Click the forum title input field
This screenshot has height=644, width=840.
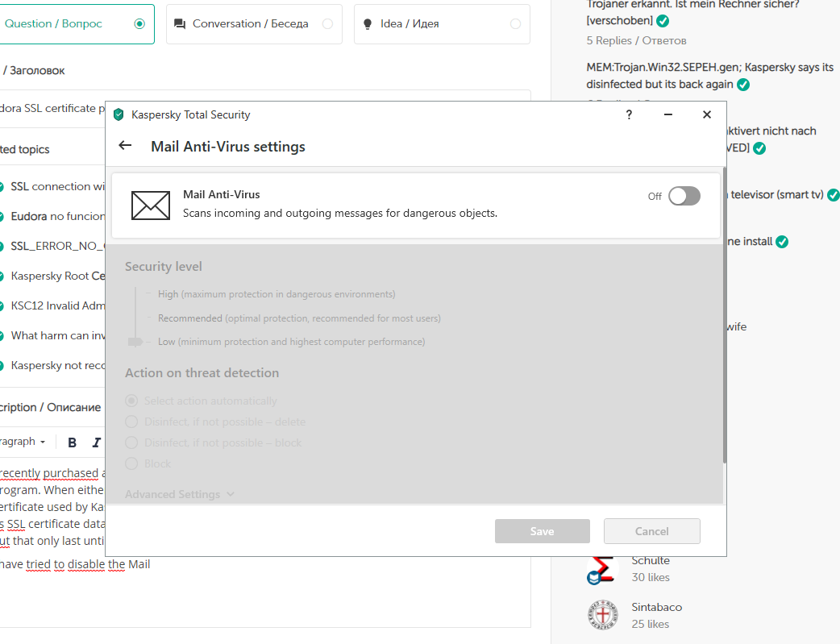[52, 109]
